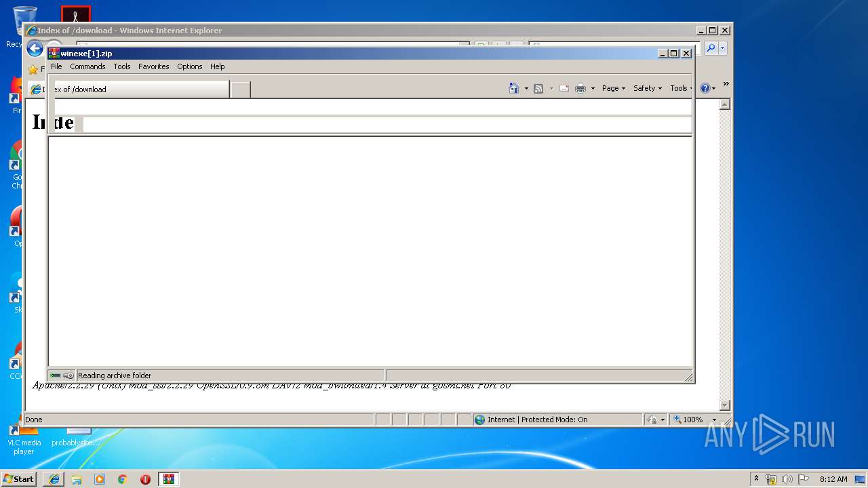Viewport: 868px width, 488px height.
Task: Open the Commands menu
Action: point(87,66)
